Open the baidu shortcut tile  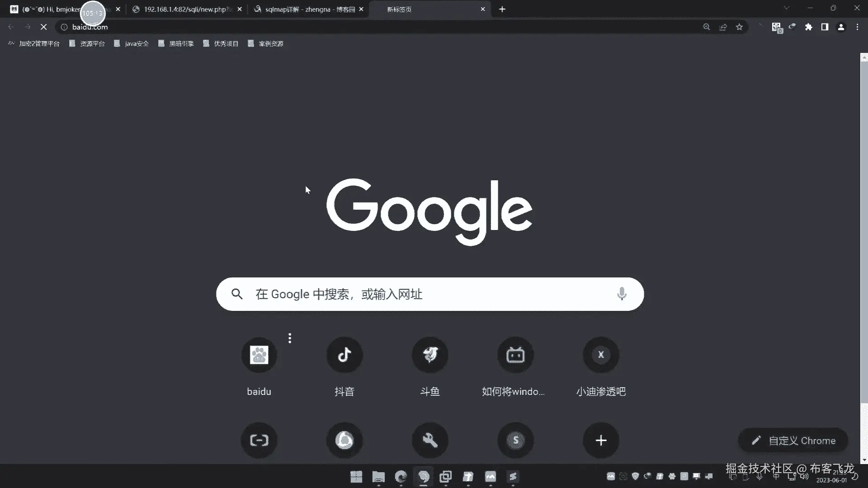point(259,355)
